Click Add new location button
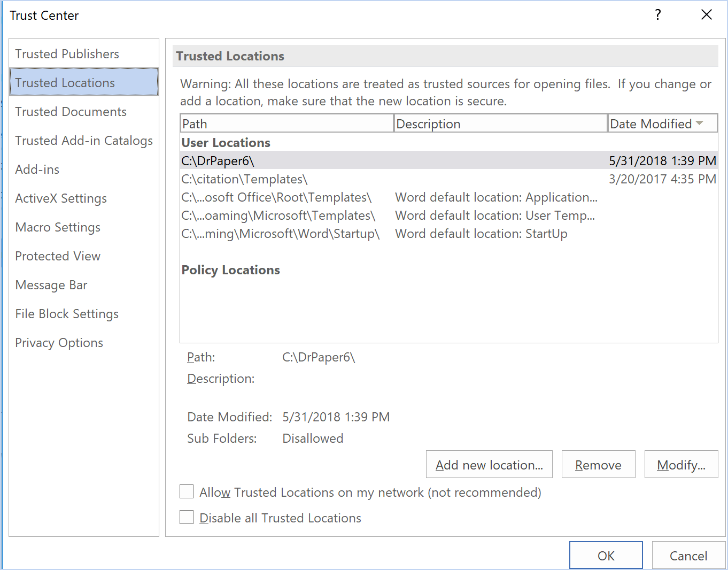Viewport: 728px width, 570px height. (489, 465)
